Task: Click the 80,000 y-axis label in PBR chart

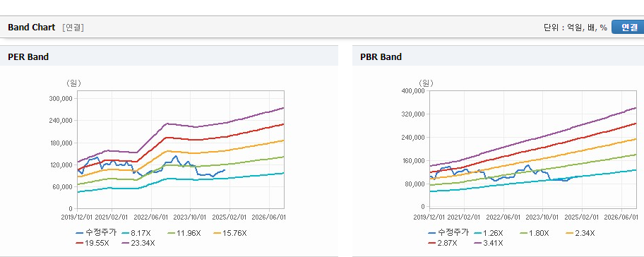Action: pyautogui.click(x=414, y=184)
